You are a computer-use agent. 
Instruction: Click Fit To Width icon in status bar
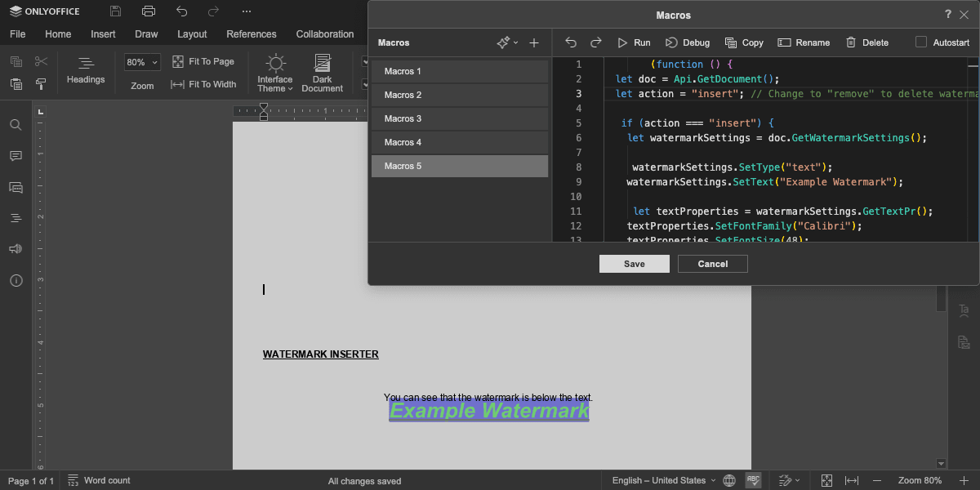(x=852, y=480)
